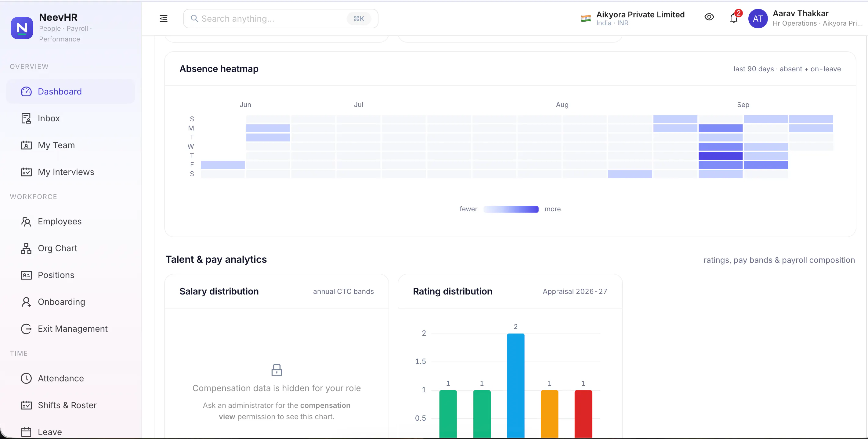Click the fewer-to-more heatmap legend gradient

tap(511, 209)
